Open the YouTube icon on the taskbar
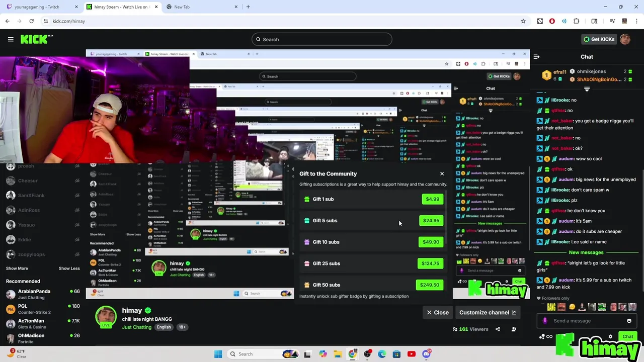Screen dimensions: 644x362 pyautogui.click(x=412, y=354)
